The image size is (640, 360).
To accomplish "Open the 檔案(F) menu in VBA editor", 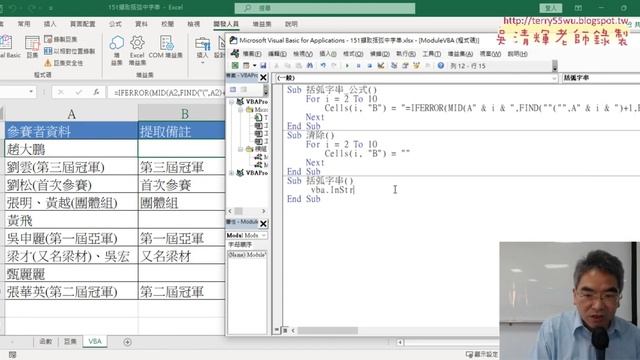I will [252, 54].
